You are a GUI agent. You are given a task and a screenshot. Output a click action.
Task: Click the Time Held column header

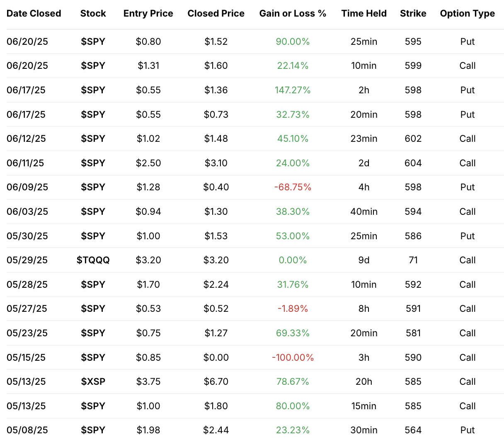click(364, 14)
